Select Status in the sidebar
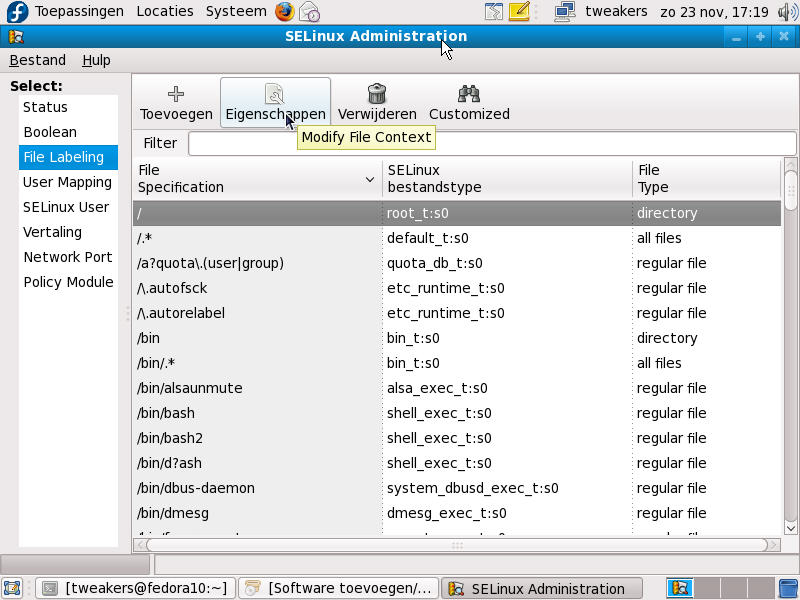This screenshot has width=800, height=600. coord(68,107)
